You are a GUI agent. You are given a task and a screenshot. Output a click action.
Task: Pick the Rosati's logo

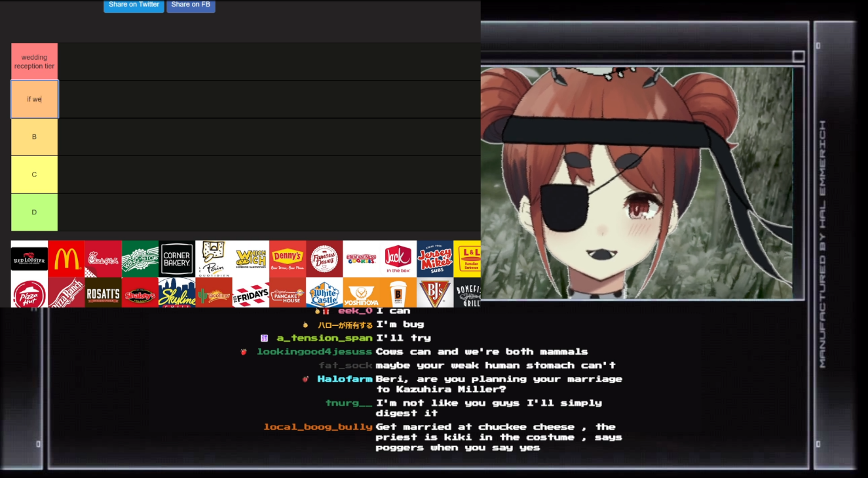pos(103,292)
